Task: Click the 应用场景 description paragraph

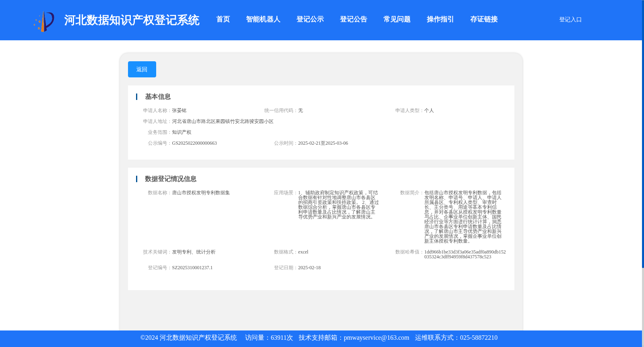Action: tap(339, 205)
